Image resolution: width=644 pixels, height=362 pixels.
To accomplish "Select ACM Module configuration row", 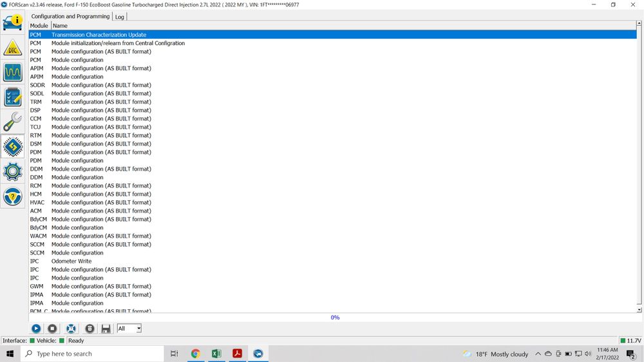I will coord(333,211).
